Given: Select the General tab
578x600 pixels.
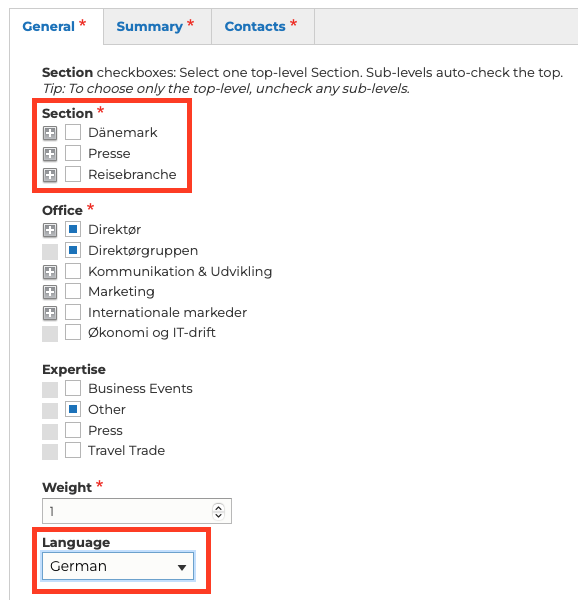Looking at the screenshot, I should 56,26.
